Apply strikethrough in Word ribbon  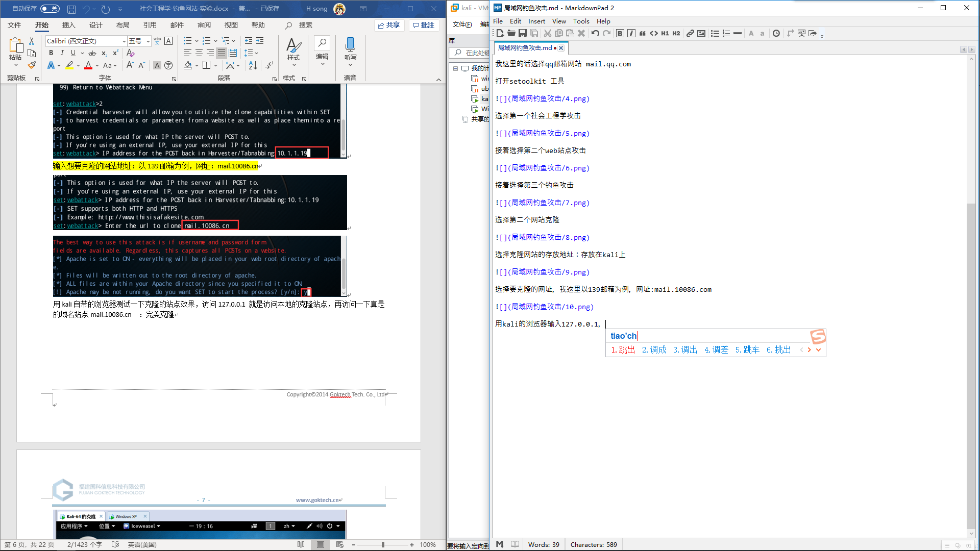92,53
